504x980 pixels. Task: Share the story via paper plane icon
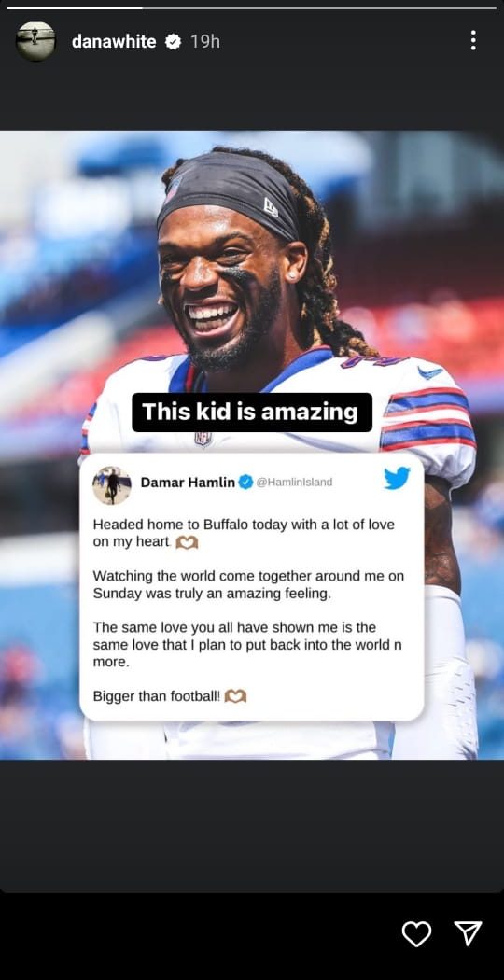click(468, 933)
